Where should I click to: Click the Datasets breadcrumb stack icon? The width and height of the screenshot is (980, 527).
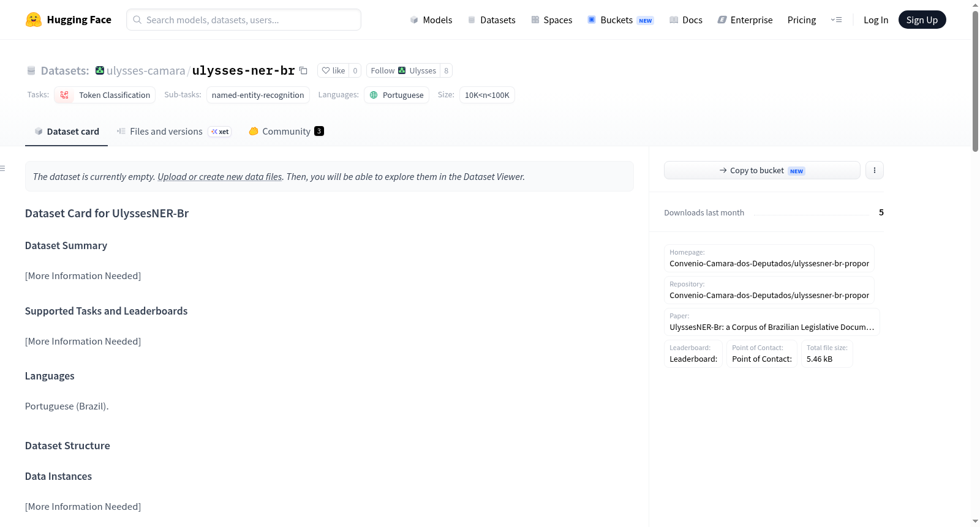tap(31, 70)
